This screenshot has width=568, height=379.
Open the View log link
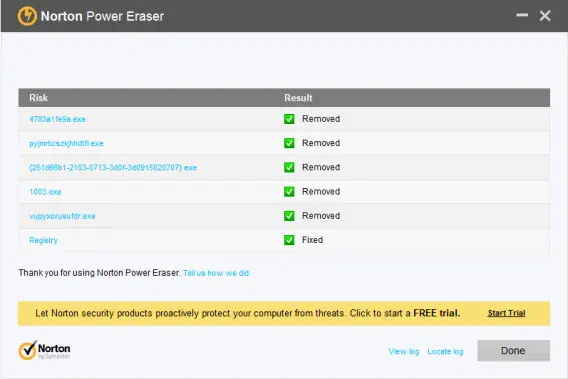pos(404,351)
